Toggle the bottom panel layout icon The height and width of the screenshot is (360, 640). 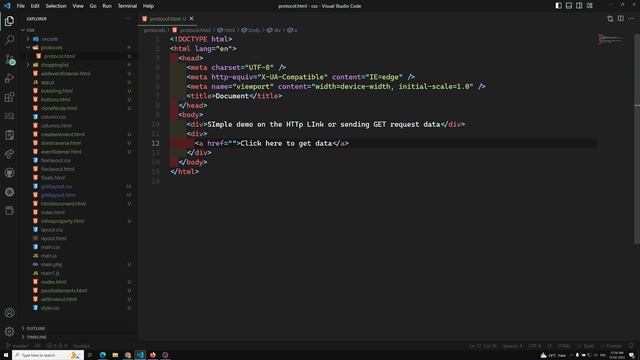[x=569, y=6]
